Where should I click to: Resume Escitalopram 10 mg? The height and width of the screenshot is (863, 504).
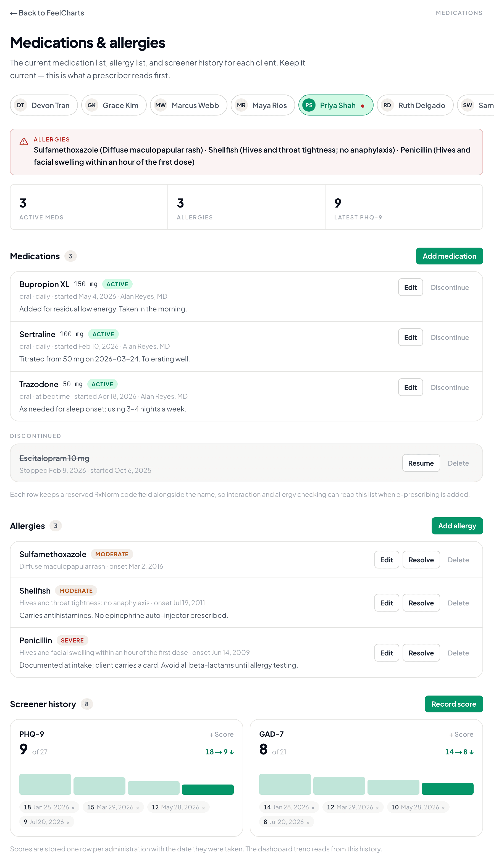tap(421, 463)
